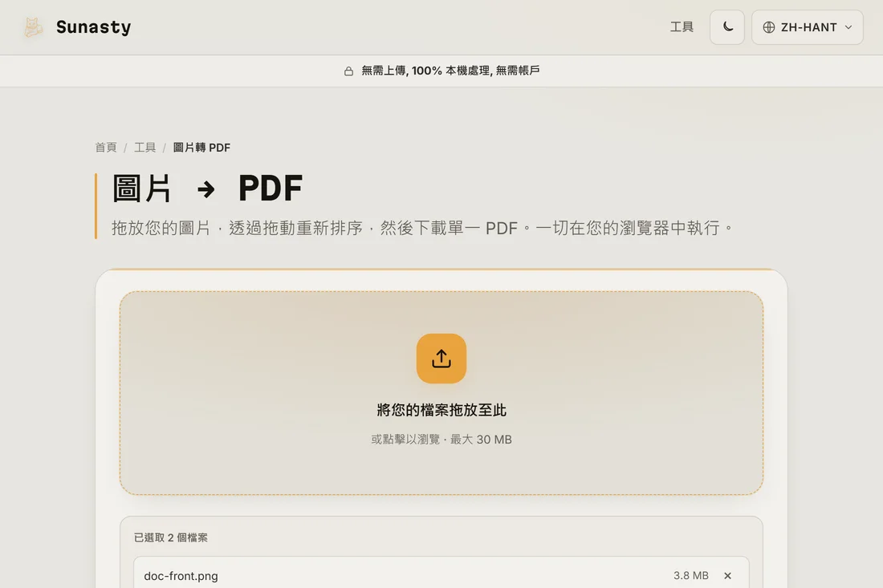The image size is (883, 588).
Task: Go to 首頁 in breadcrumb
Action: [x=106, y=148]
